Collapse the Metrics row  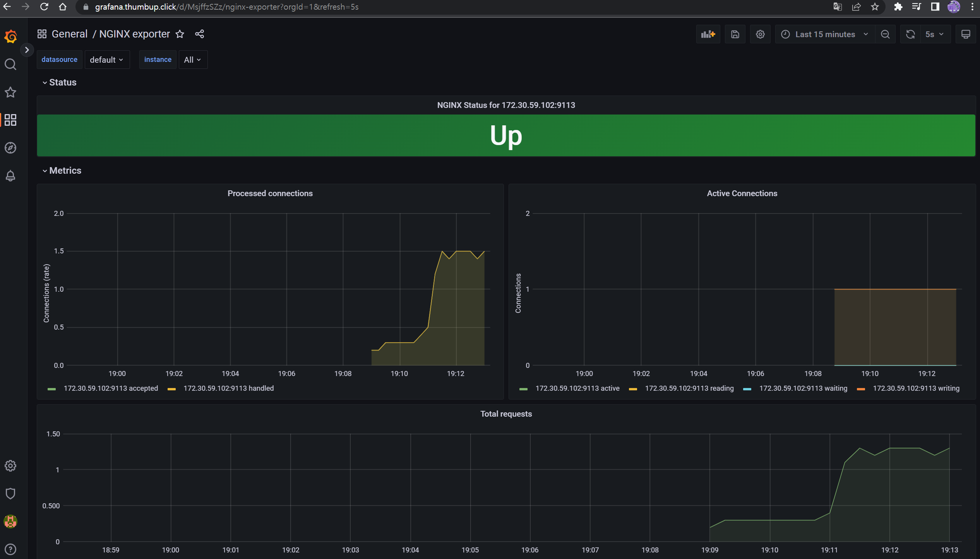65,171
